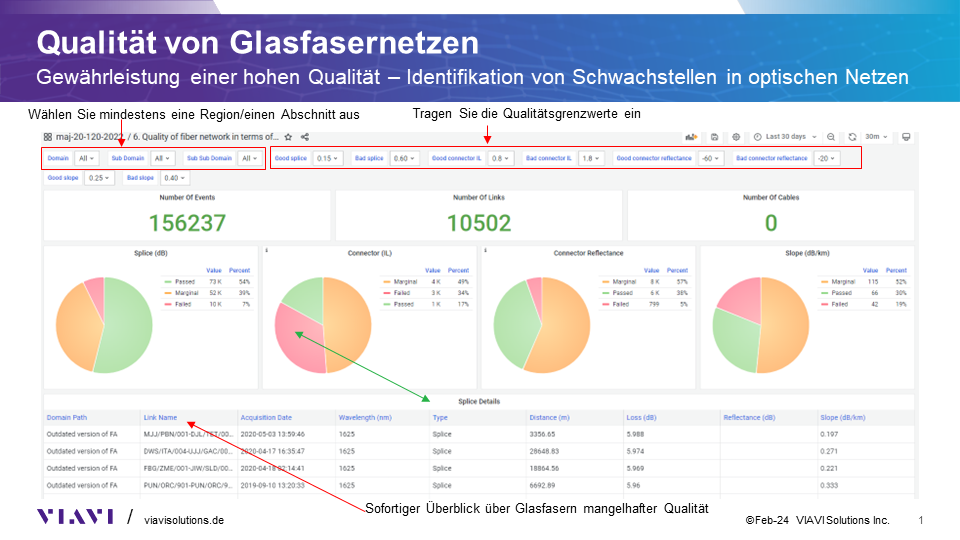Cycle view mode with the monitor icon
Image resolution: width=960 pixels, height=540 pixels.
point(906,137)
